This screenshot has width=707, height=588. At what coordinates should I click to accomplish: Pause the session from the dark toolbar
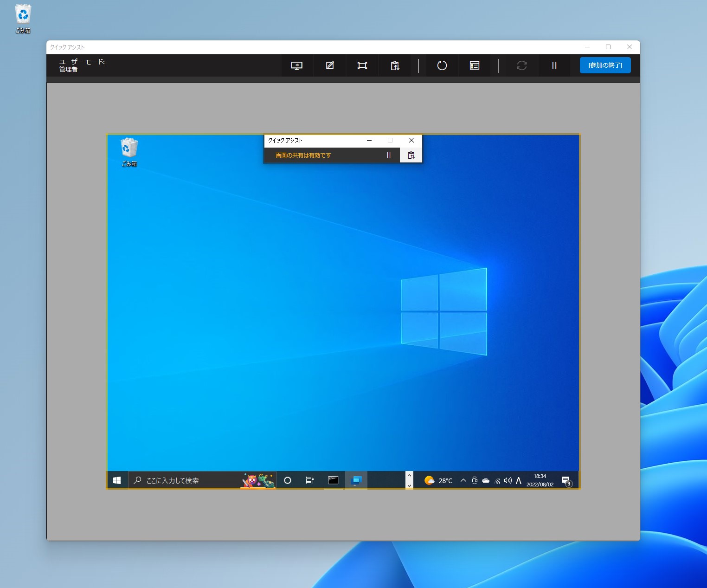click(554, 65)
